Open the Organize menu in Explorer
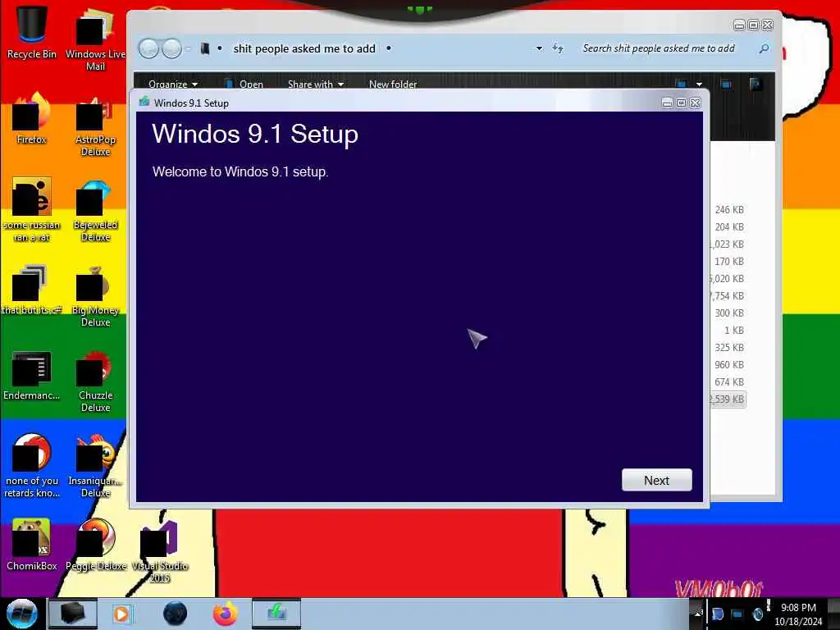This screenshot has width=840, height=630. pos(173,84)
